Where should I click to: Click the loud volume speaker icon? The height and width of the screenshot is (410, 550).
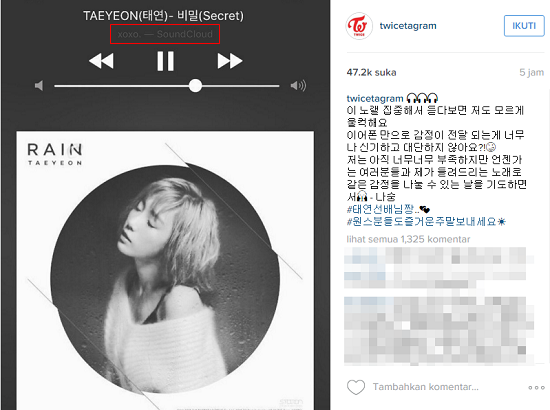298,86
